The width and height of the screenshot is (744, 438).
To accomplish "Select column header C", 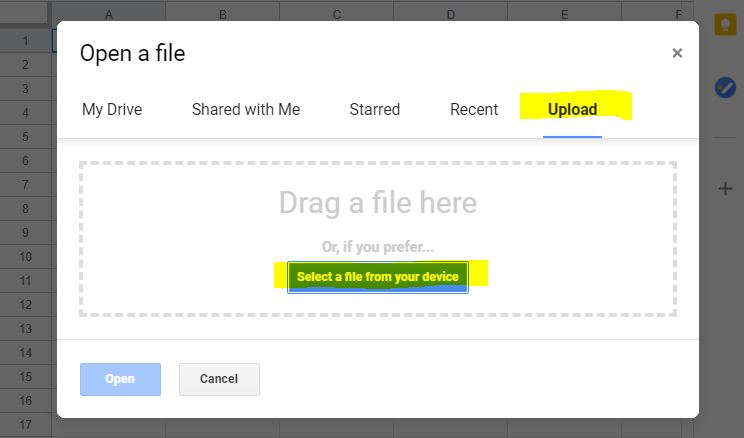I will click(336, 14).
